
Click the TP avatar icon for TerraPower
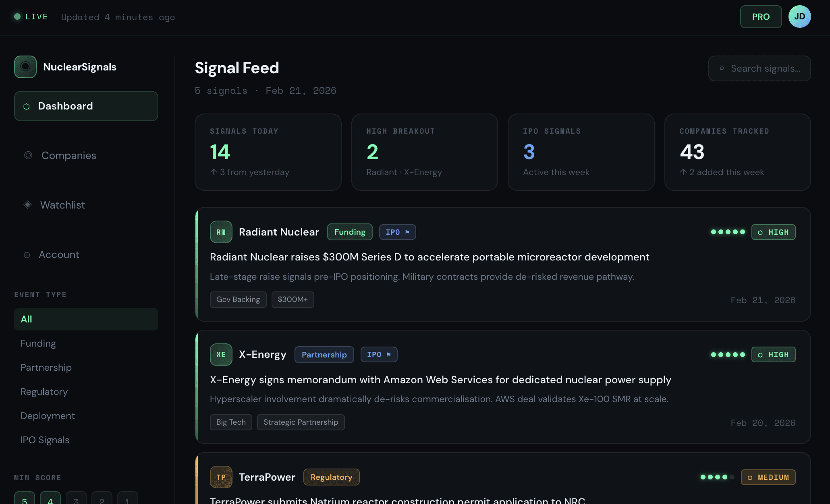coord(221,477)
